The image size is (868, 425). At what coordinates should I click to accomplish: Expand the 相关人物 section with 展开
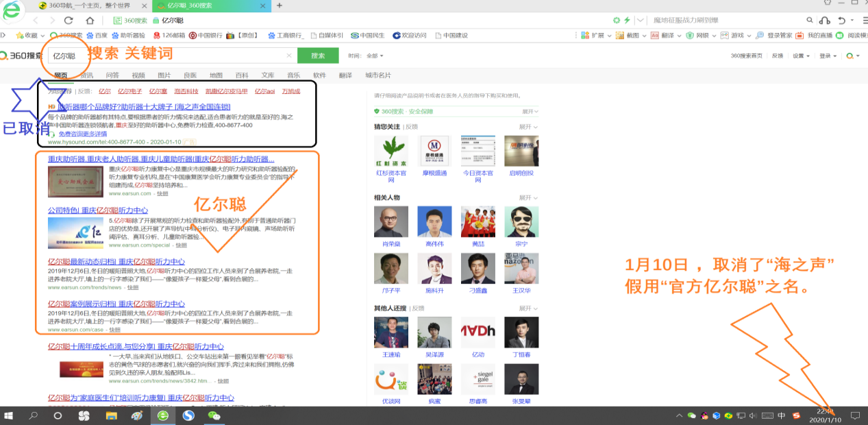point(528,197)
